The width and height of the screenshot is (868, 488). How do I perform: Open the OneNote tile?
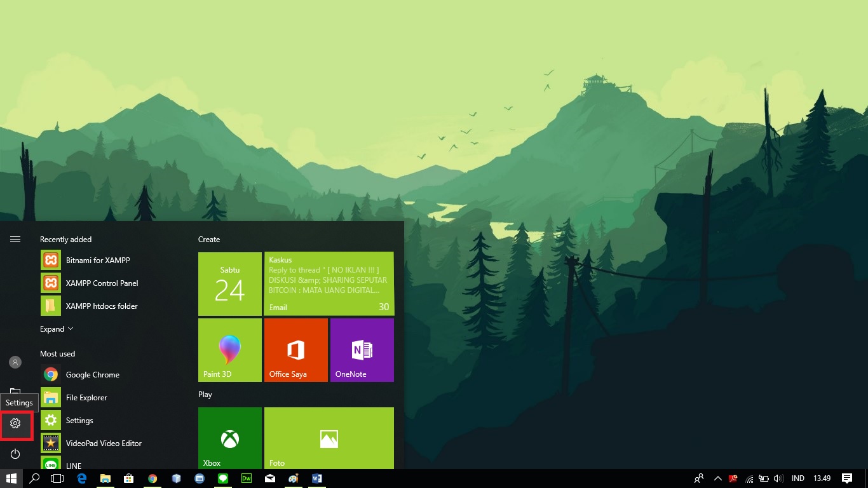coord(362,350)
